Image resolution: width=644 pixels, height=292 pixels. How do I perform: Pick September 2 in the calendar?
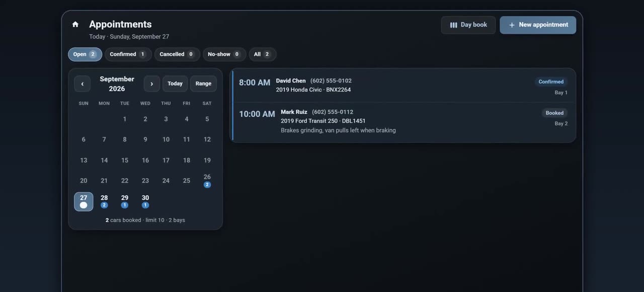pyautogui.click(x=145, y=119)
